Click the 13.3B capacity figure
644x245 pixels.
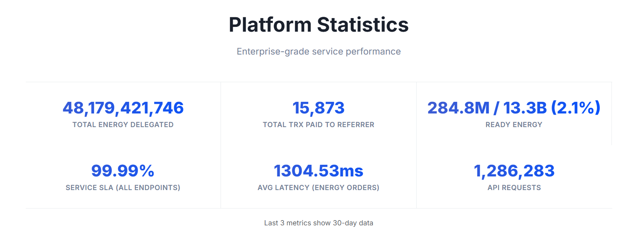point(525,108)
